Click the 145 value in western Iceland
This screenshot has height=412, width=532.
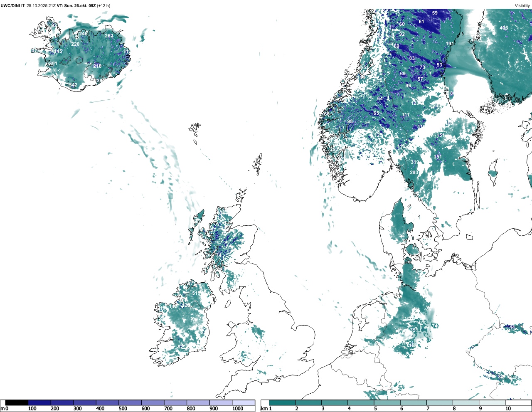click(58, 52)
